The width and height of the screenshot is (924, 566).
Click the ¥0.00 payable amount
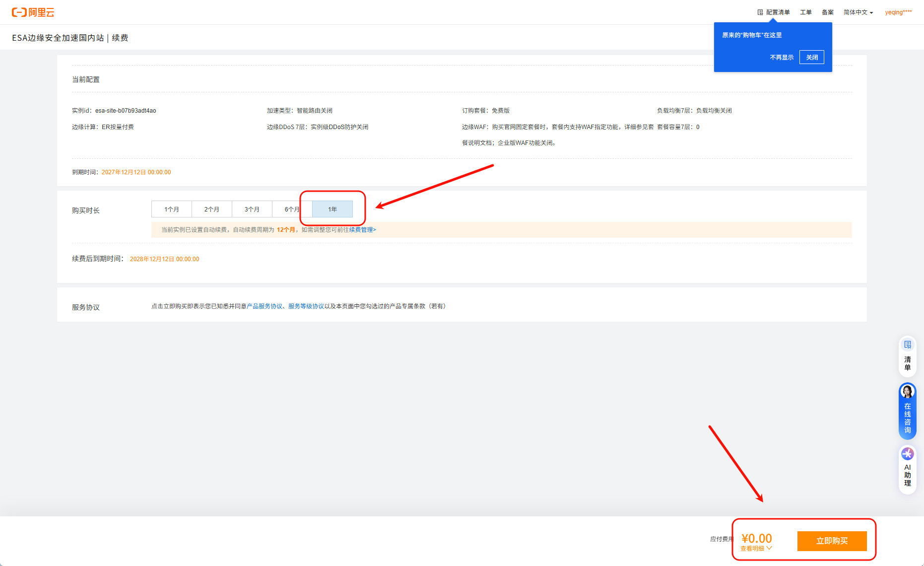coord(757,538)
